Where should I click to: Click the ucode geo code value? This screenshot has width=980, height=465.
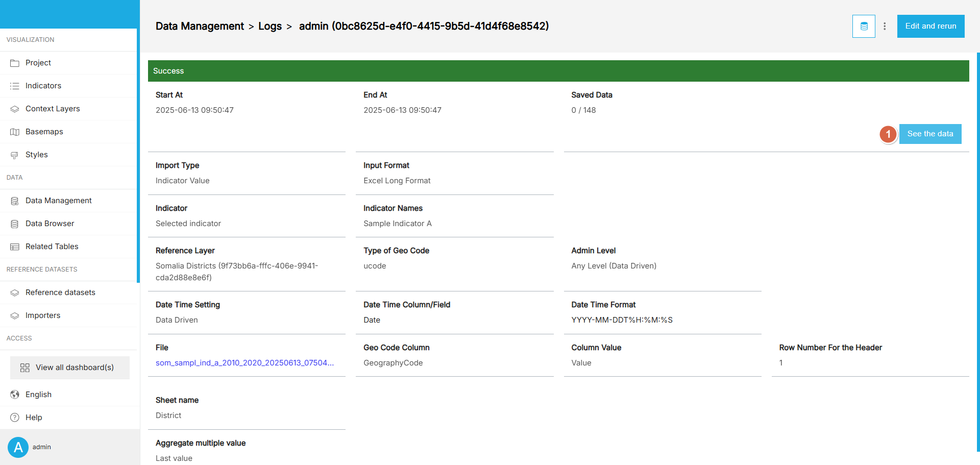(x=375, y=266)
